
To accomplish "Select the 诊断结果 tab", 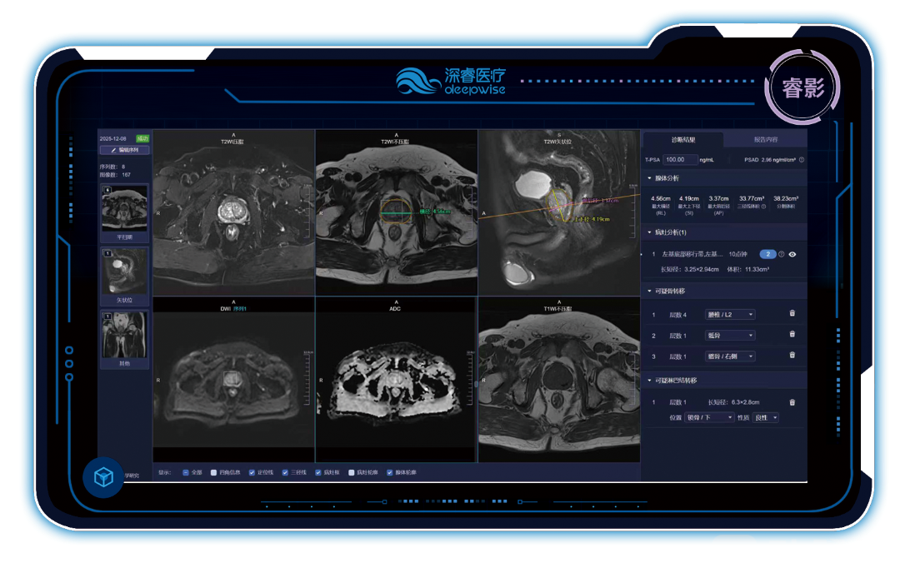I will pos(683,140).
